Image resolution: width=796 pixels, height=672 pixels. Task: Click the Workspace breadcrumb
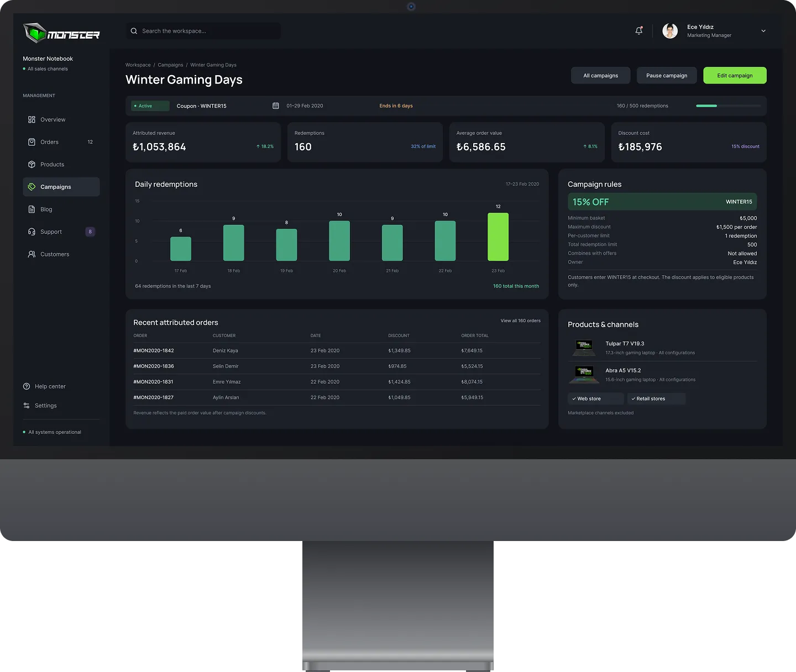138,65
